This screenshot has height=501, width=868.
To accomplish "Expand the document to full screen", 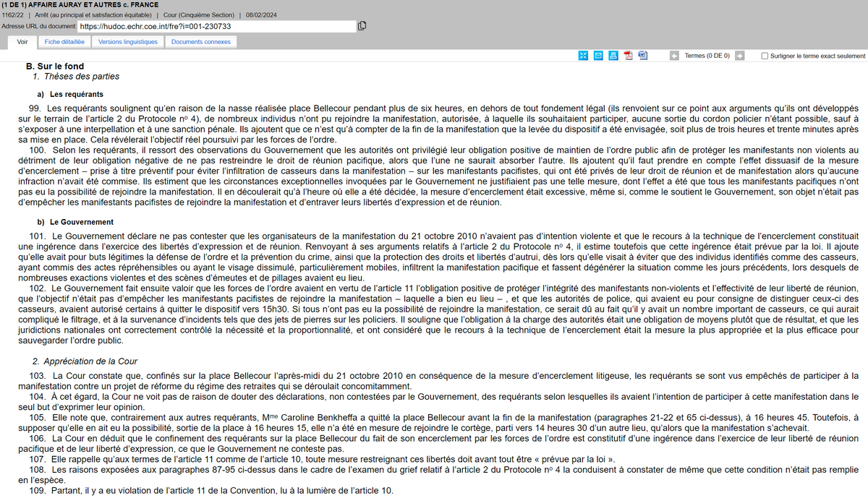I will tap(583, 56).
